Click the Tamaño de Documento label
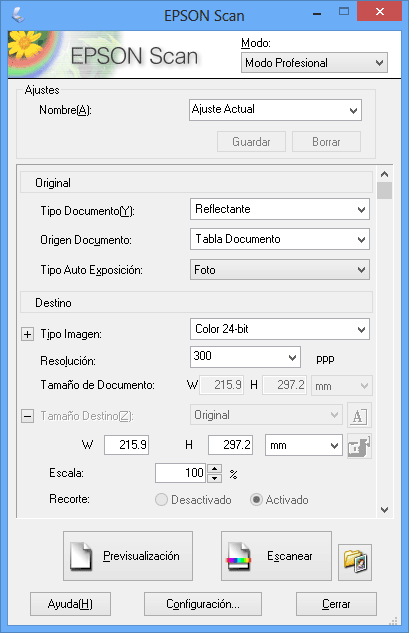The width and height of the screenshot is (409, 633). pyautogui.click(x=97, y=385)
